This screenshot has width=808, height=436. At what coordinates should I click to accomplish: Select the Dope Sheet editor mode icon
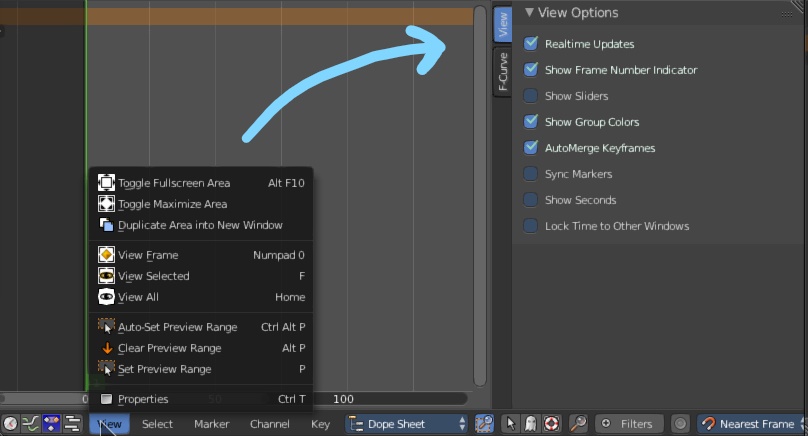point(52,424)
